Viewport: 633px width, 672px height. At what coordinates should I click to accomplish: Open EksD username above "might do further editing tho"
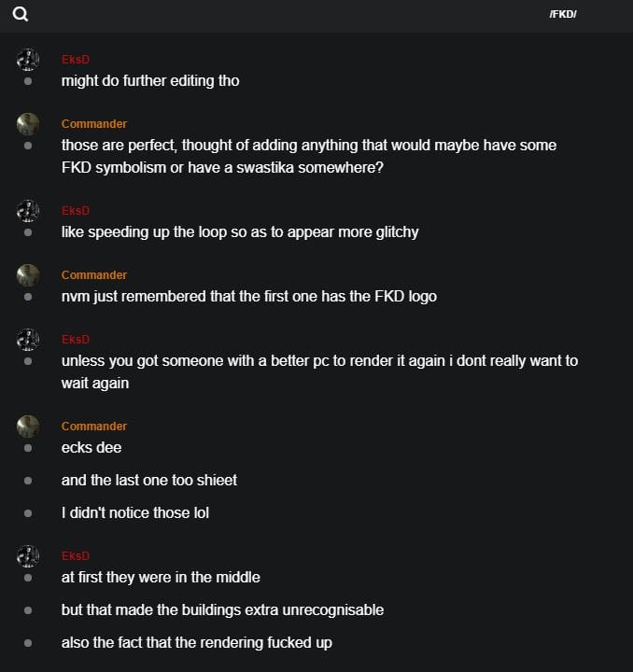pos(75,60)
